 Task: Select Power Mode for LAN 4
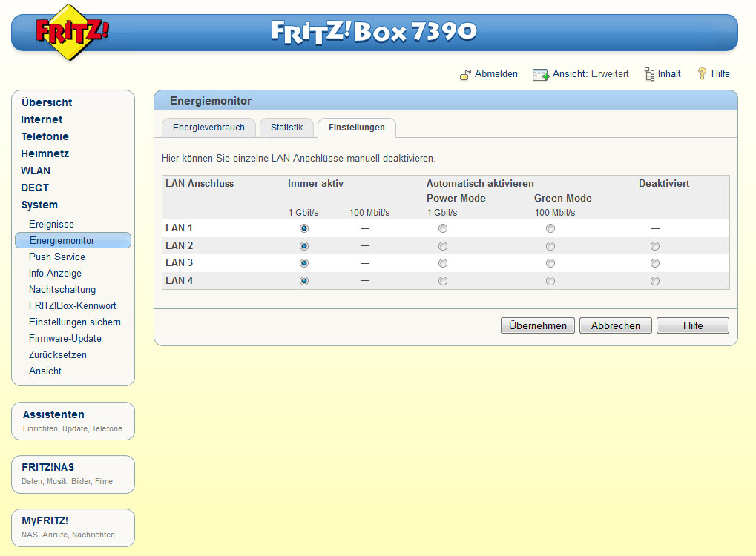(443, 281)
